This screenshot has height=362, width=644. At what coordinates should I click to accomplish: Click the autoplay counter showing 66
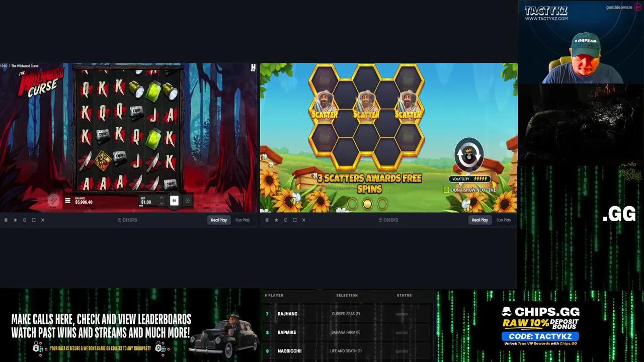coord(174,201)
